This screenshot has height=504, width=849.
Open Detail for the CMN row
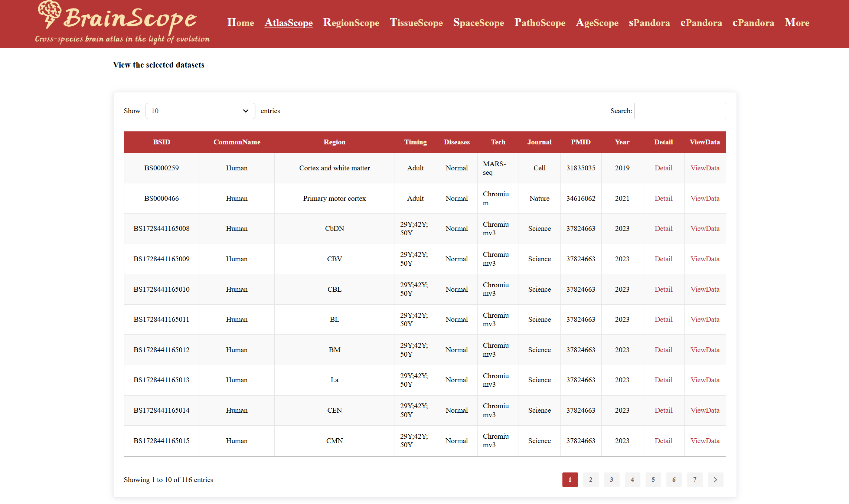(x=663, y=441)
